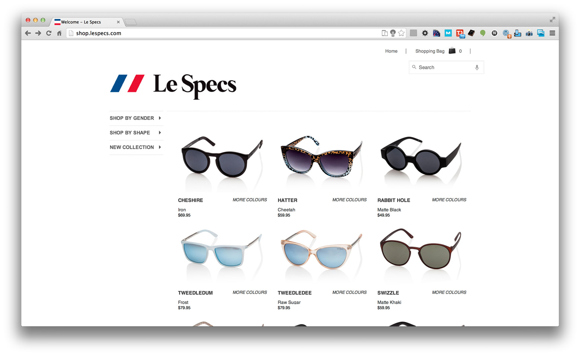Open the shopping bag icon
This screenshot has width=588, height=364.
[452, 51]
